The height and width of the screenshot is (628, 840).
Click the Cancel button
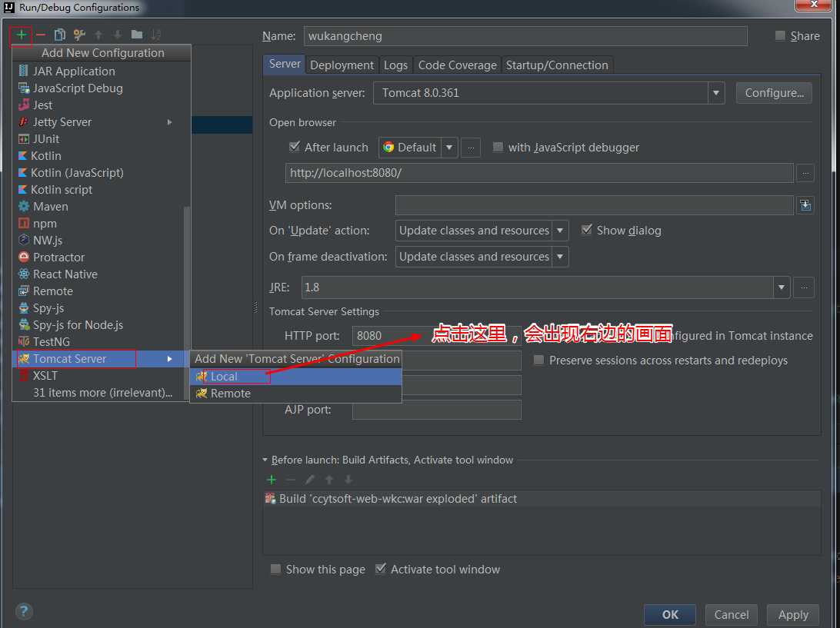[732, 615]
